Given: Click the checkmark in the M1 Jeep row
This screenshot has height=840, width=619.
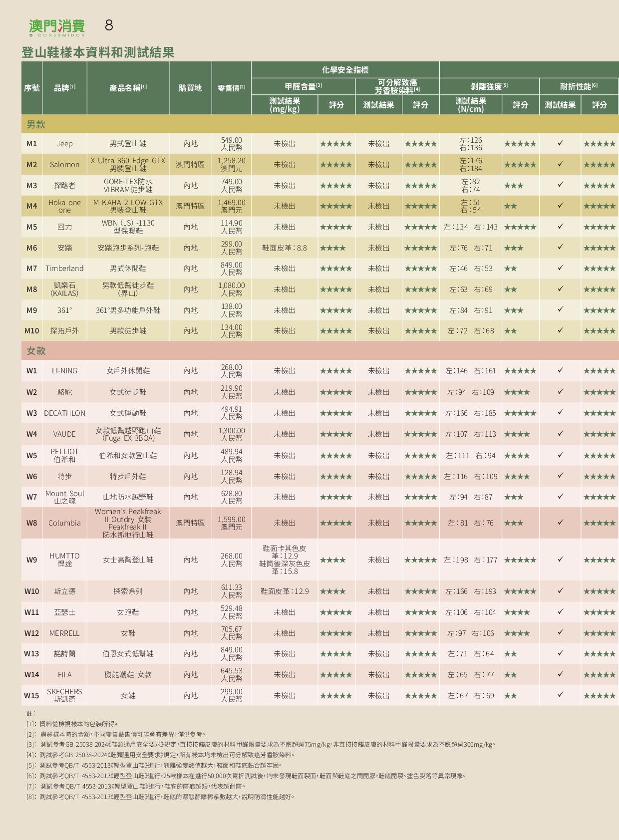Looking at the screenshot, I should tap(560, 143).
